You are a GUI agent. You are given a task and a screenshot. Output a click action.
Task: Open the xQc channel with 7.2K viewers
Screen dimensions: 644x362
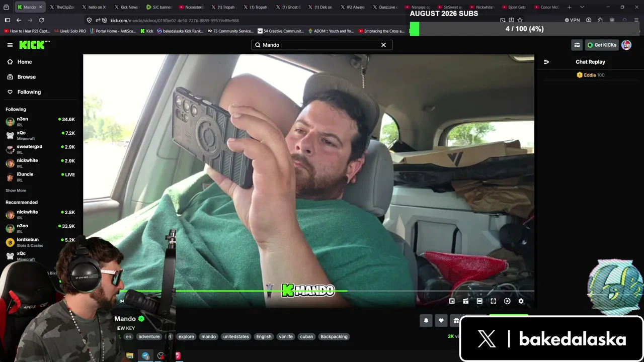click(40, 135)
